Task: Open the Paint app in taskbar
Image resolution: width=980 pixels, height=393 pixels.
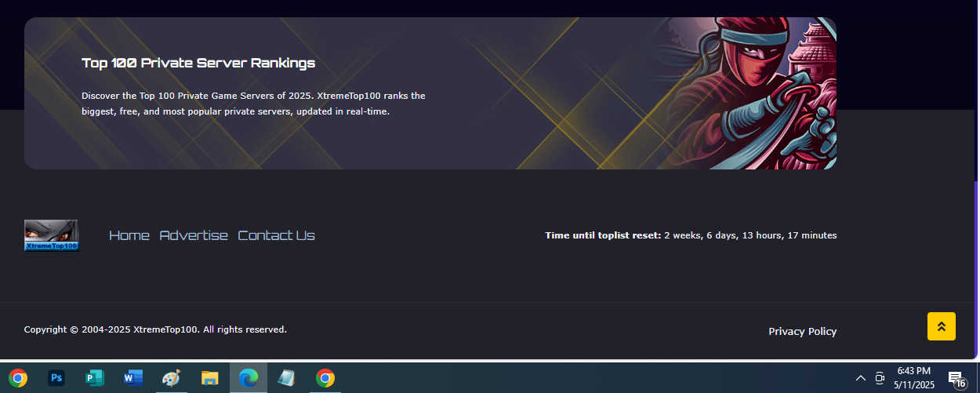Action: [x=171, y=378]
